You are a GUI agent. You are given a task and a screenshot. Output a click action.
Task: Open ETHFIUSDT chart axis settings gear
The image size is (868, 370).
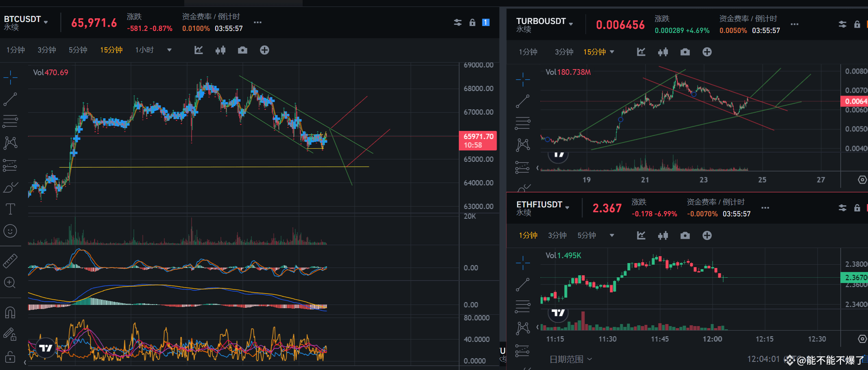(862, 339)
